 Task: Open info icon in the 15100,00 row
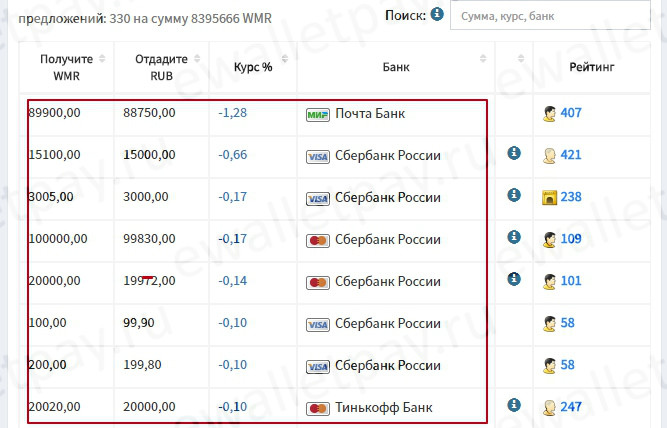(x=514, y=153)
